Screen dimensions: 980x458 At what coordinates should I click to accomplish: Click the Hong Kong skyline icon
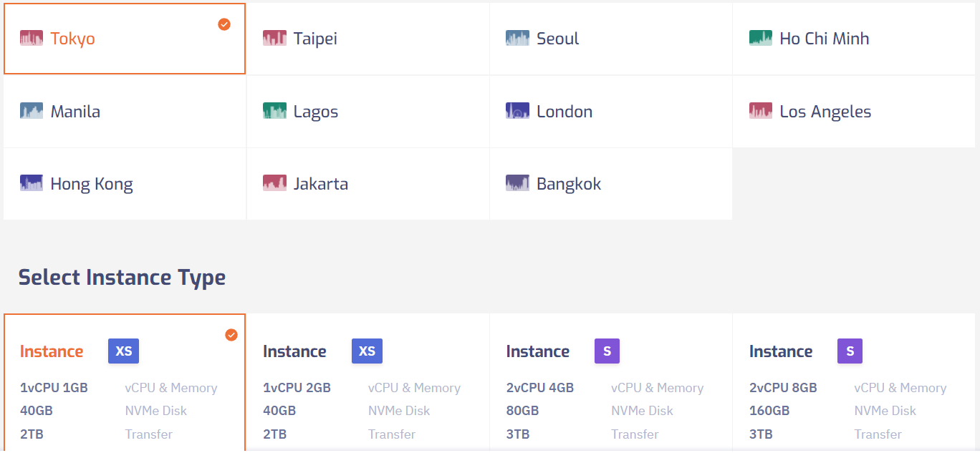pos(32,183)
